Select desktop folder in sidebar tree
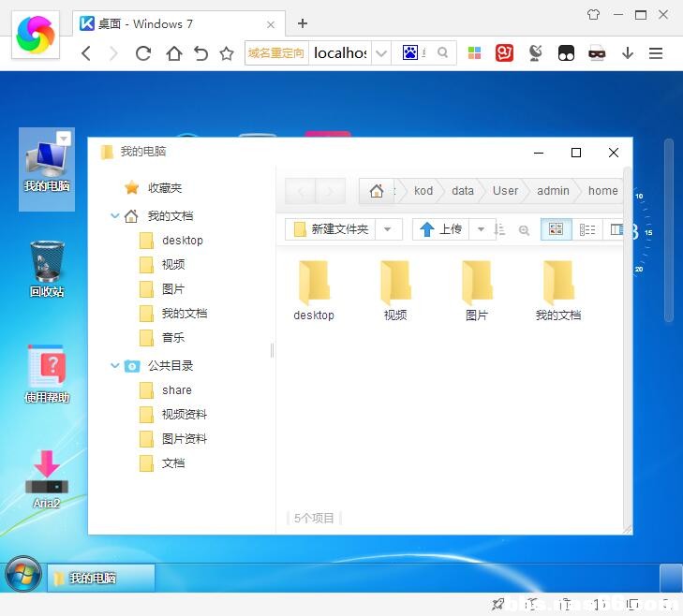The height and width of the screenshot is (616, 683). (x=171, y=241)
